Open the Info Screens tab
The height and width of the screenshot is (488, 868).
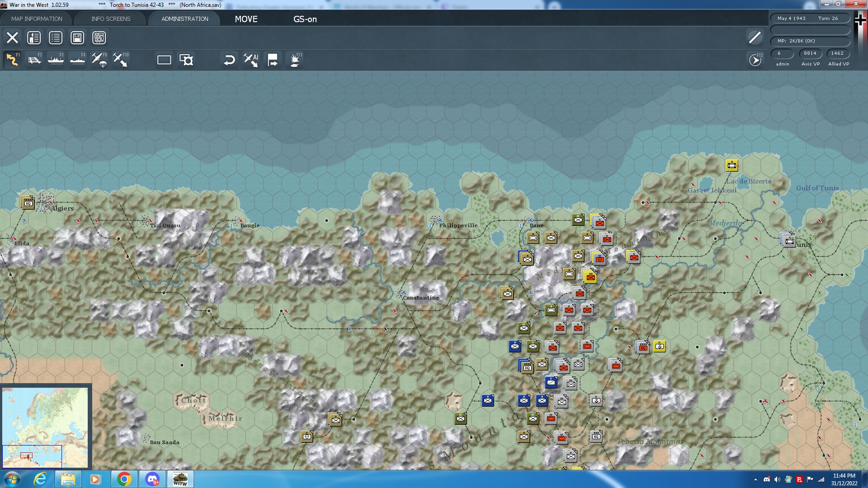111,19
